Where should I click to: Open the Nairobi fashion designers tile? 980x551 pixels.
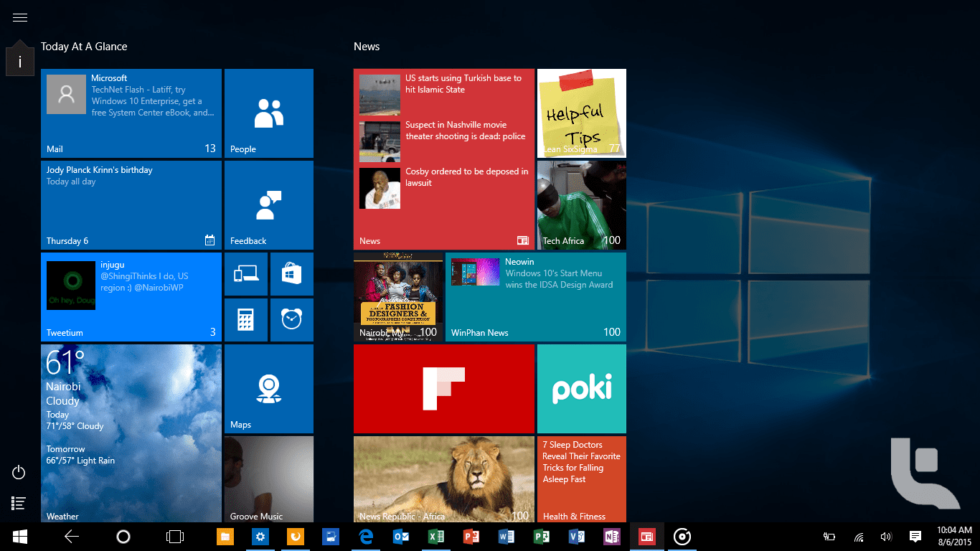(398, 297)
